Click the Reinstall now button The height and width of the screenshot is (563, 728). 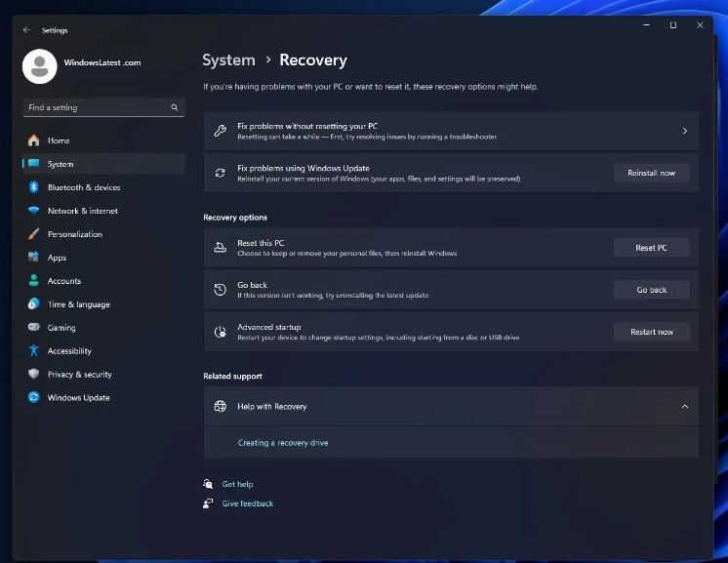(651, 173)
